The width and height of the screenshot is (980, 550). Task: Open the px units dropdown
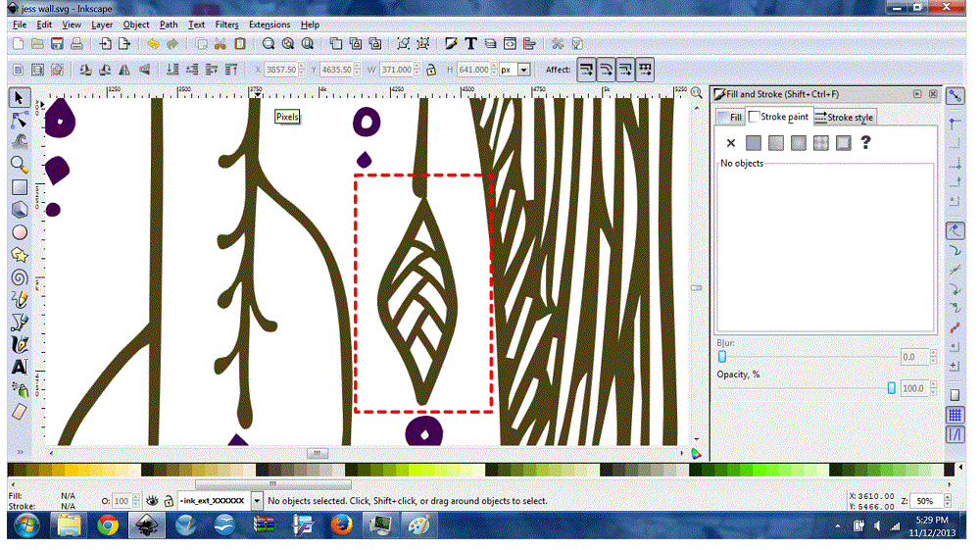[x=523, y=70]
